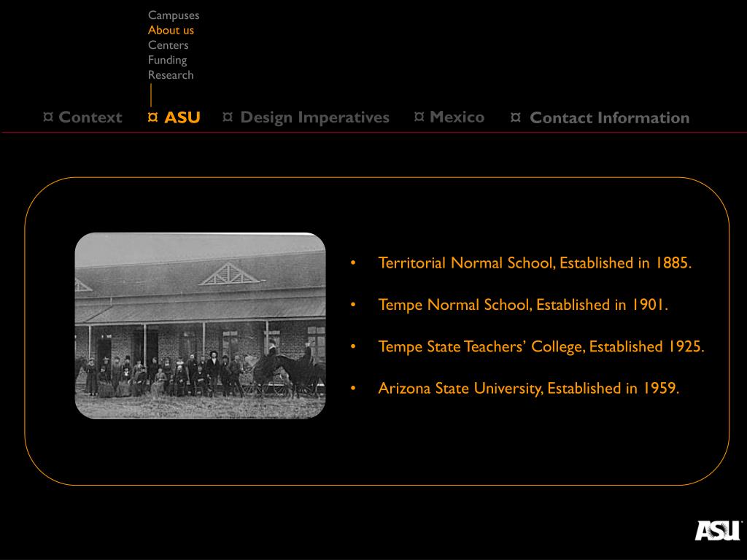Select 'Tempe State Teachers' College, Established 1925.' text
The image size is (747, 560).
point(541,346)
